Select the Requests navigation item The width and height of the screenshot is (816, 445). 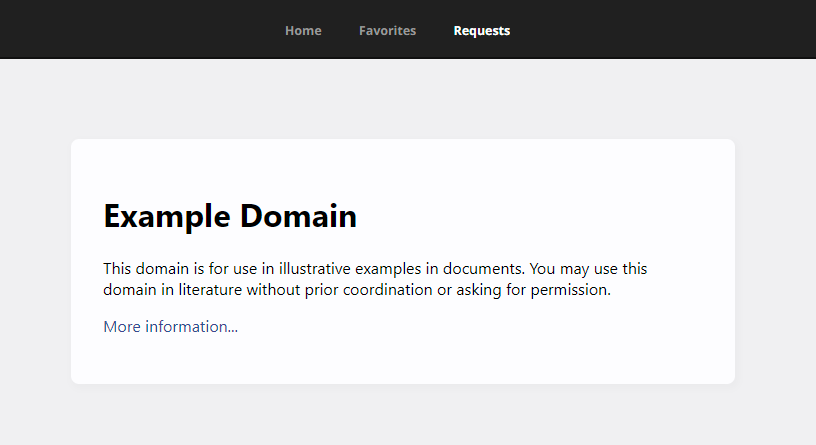481,31
